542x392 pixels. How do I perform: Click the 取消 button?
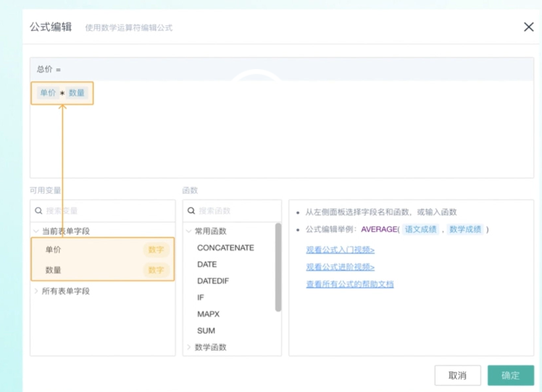coord(458,376)
